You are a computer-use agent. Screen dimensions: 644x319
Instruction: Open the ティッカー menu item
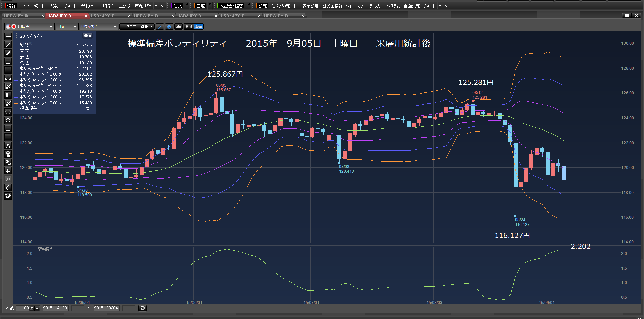coord(376,6)
